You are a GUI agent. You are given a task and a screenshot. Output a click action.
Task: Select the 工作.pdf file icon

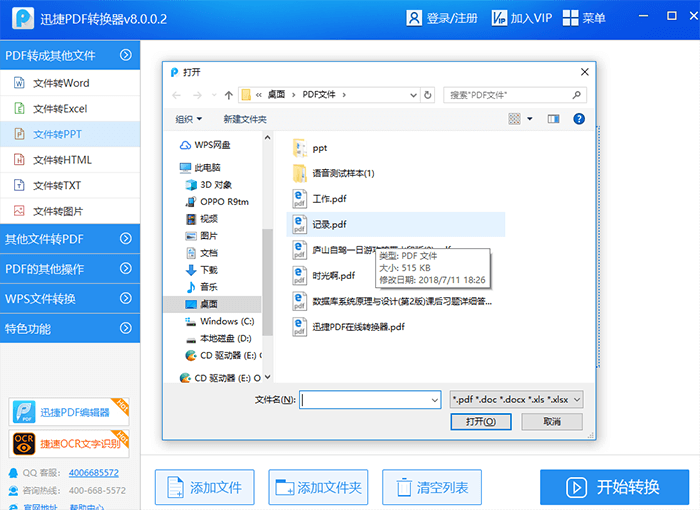[300, 199]
